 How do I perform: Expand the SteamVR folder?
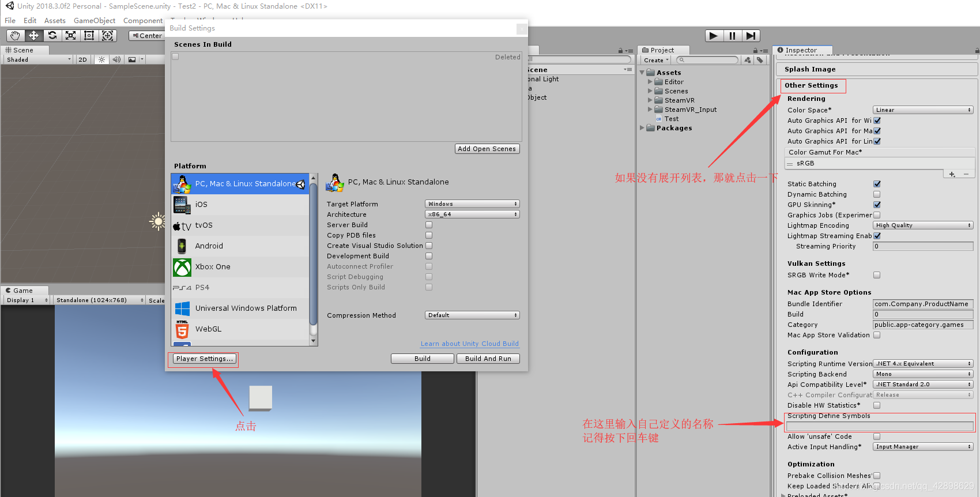(650, 100)
